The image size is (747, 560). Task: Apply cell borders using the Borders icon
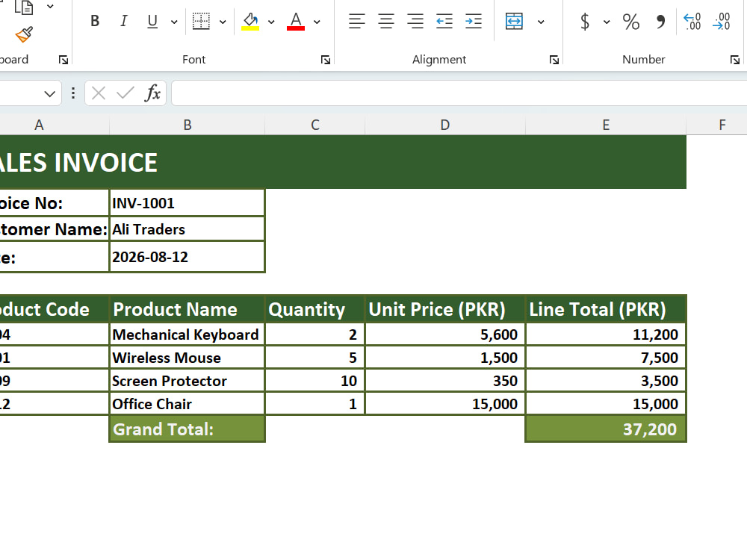[201, 21]
